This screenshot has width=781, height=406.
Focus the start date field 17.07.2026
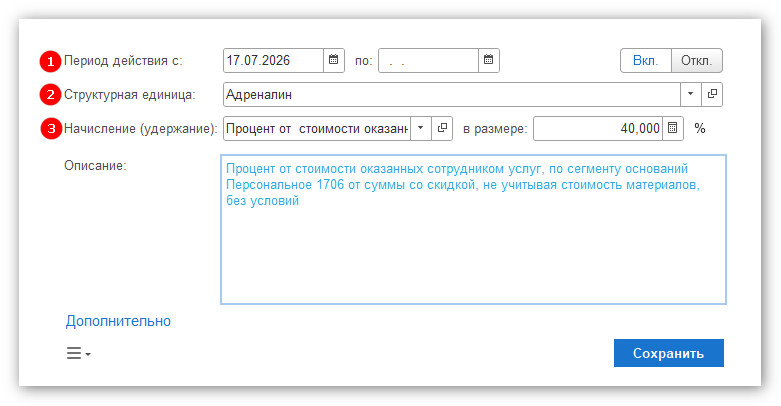pos(273,60)
